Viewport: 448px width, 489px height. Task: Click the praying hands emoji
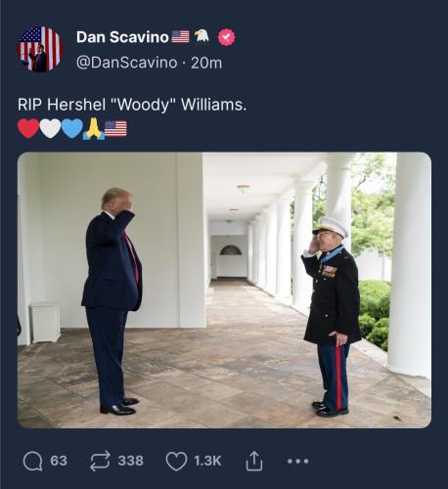[x=94, y=128]
